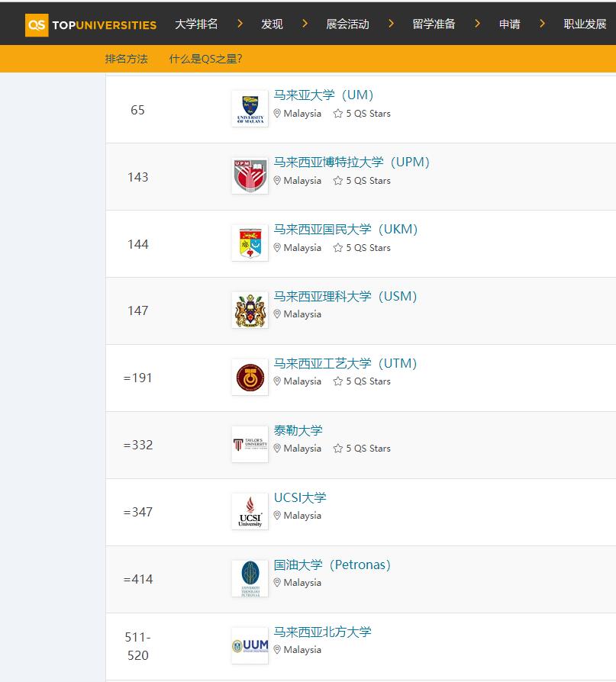This screenshot has height=682, width=616.
Task: Open the 展会活动 menu
Action: pyautogui.click(x=347, y=24)
